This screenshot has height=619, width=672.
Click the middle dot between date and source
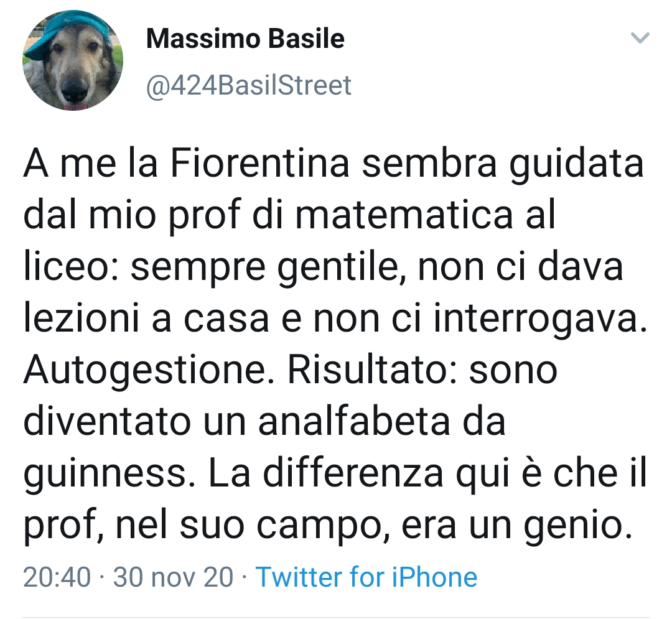click(245, 577)
